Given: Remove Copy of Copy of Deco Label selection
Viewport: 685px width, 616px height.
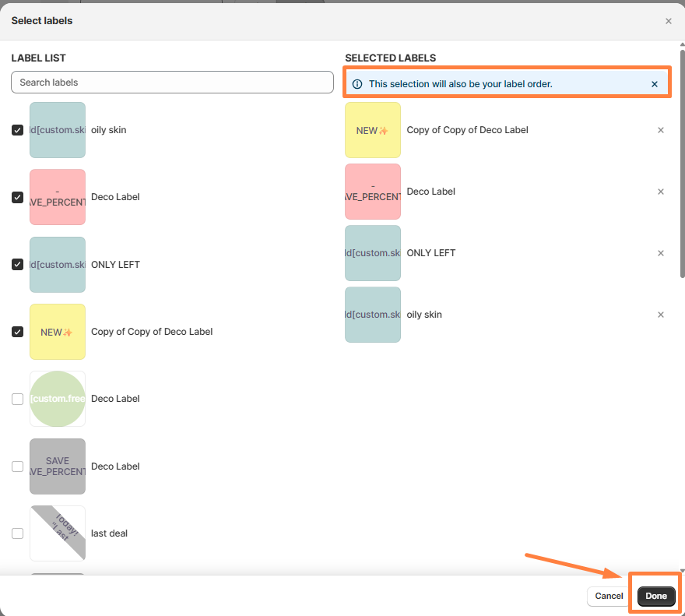Looking at the screenshot, I should point(661,130).
